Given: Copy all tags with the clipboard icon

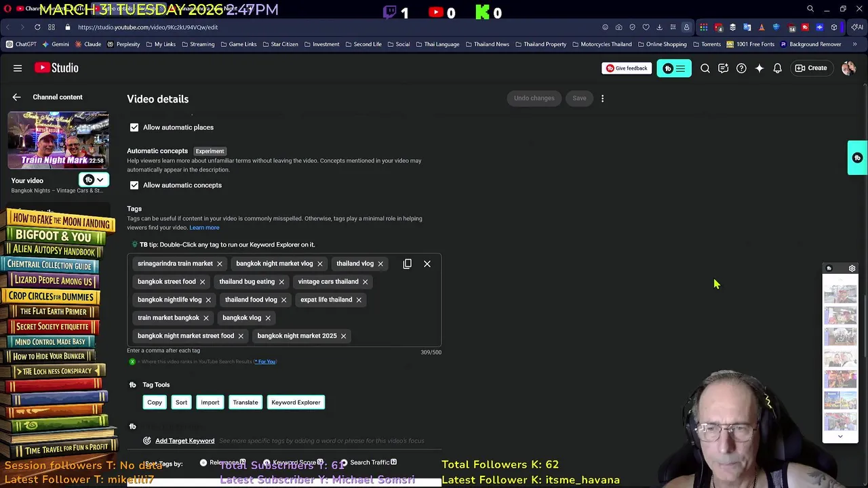Looking at the screenshot, I should pyautogui.click(x=407, y=264).
